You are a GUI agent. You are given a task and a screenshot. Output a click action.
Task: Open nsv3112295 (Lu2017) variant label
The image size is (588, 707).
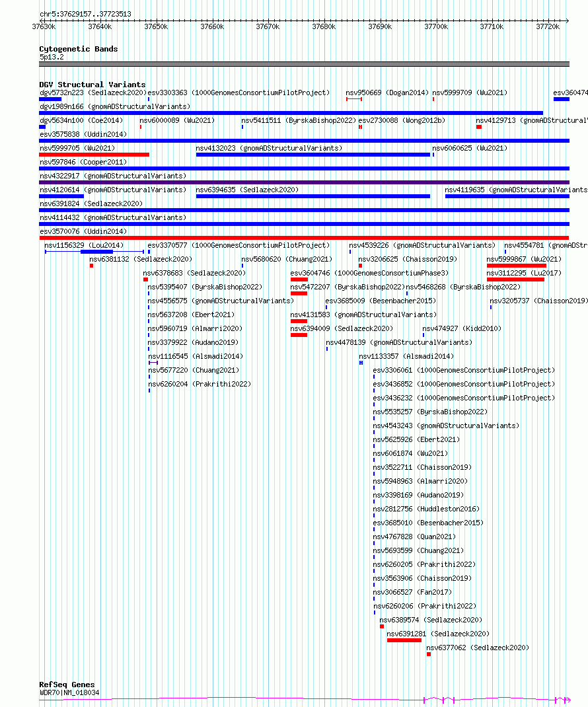coord(524,274)
